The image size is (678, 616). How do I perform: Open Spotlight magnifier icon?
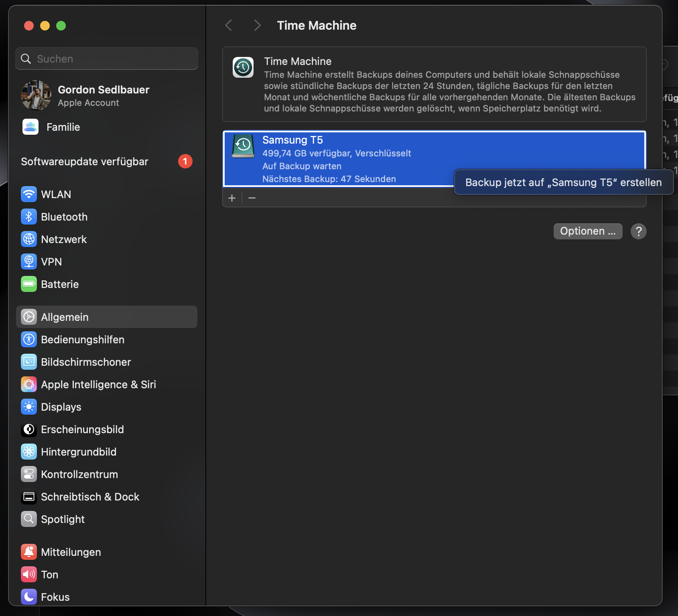(x=29, y=519)
